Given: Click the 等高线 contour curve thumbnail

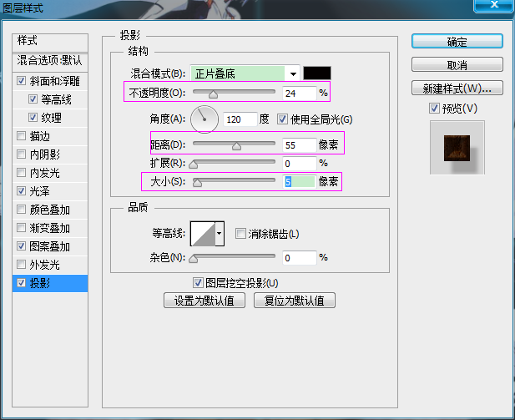Looking at the screenshot, I should click(203, 234).
